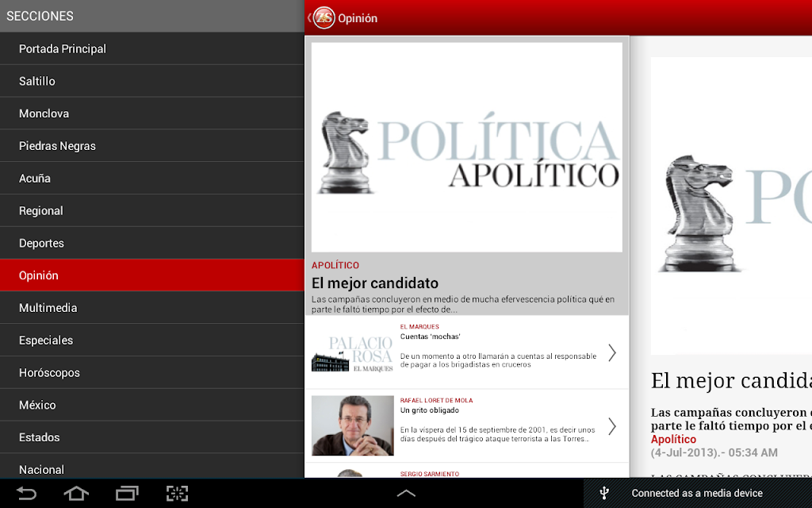This screenshot has width=812, height=508.
Task: Expand the bottom bar up-chevron
Action: [x=406, y=494]
